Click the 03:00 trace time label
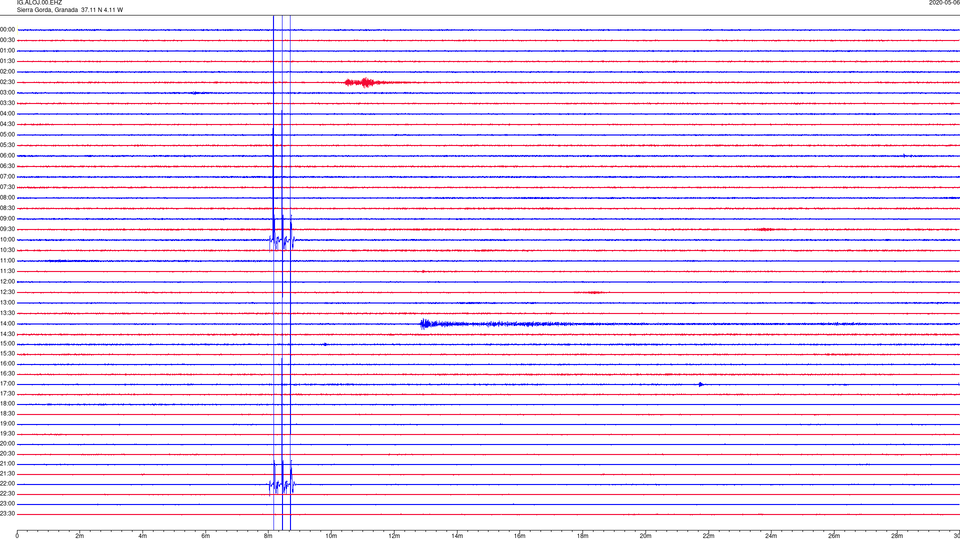960x540 pixels. pos(7,92)
